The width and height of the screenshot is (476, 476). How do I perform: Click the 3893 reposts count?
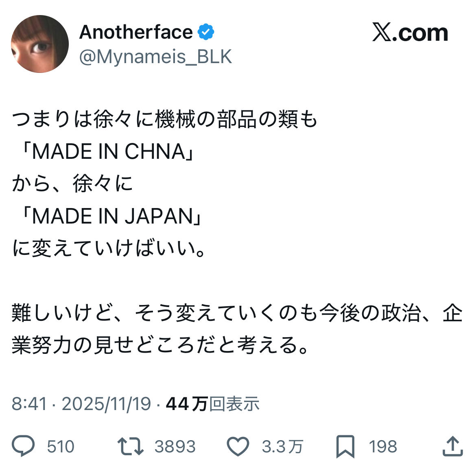pos(175,447)
